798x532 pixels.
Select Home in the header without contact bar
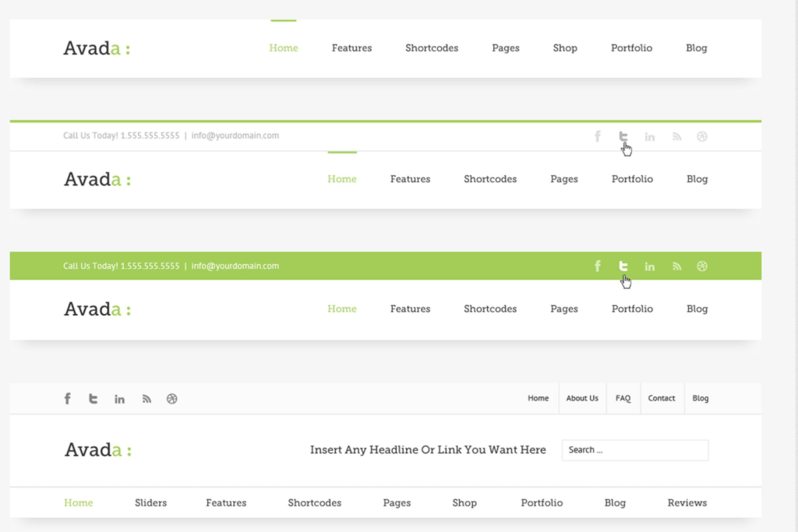click(x=284, y=48)
